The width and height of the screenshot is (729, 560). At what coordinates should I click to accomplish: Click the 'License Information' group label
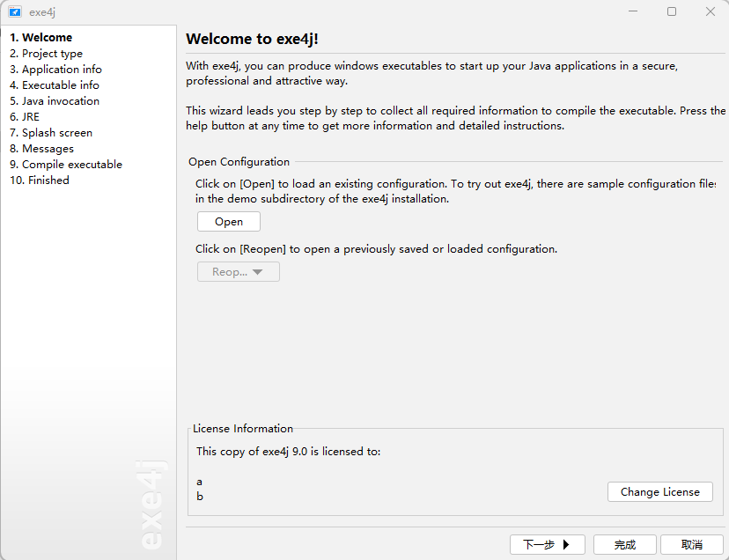243,429
